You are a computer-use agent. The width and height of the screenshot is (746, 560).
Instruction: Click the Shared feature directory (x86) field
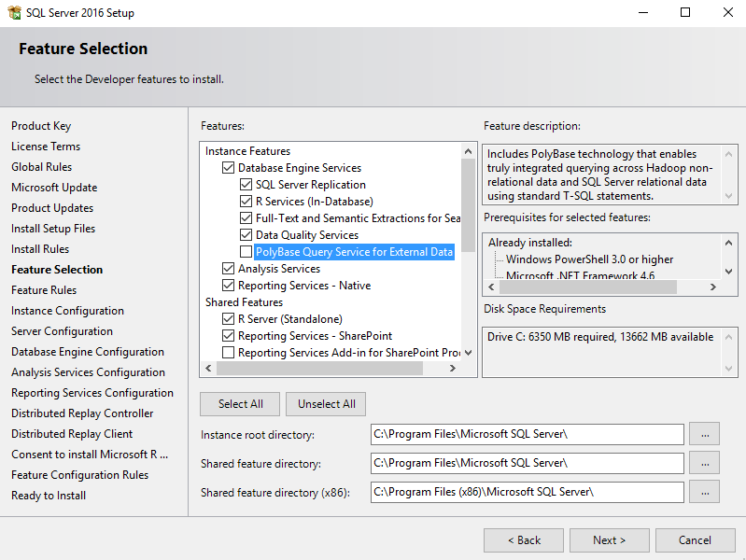(528, 492)
